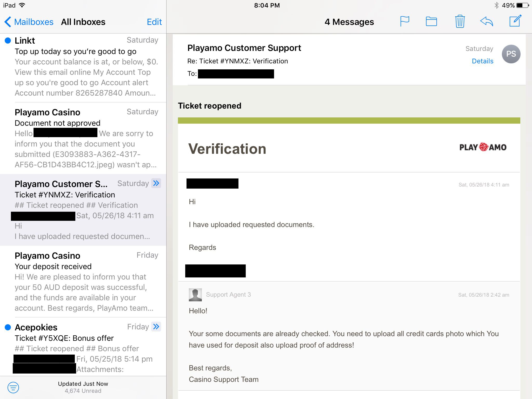Flag the current message
This screenshot has height=399, width=532.
pyautogui.click(x=404, y=21)
